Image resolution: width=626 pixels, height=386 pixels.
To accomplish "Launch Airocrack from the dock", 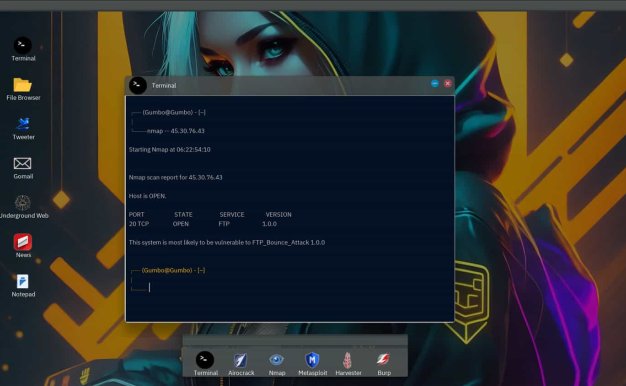I will click(x=240, y=360).
